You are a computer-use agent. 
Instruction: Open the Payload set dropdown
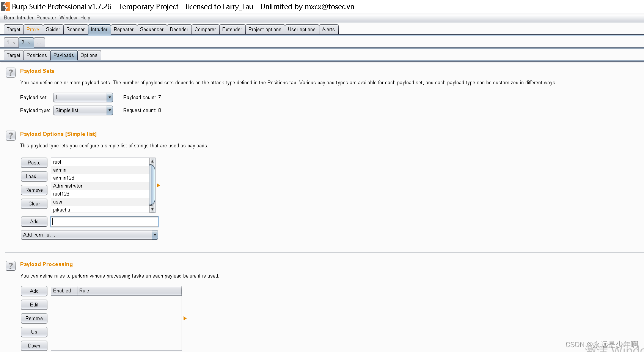(83, 98)
